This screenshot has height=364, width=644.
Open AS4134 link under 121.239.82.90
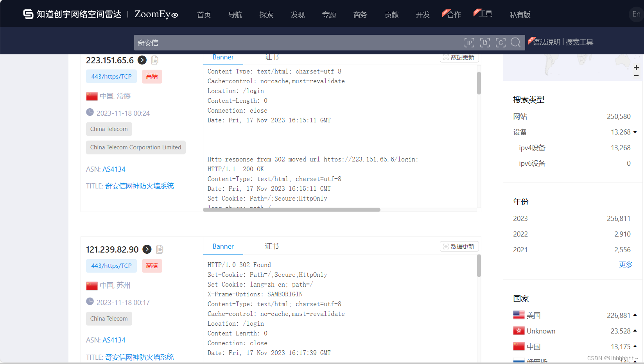(114, 340)
